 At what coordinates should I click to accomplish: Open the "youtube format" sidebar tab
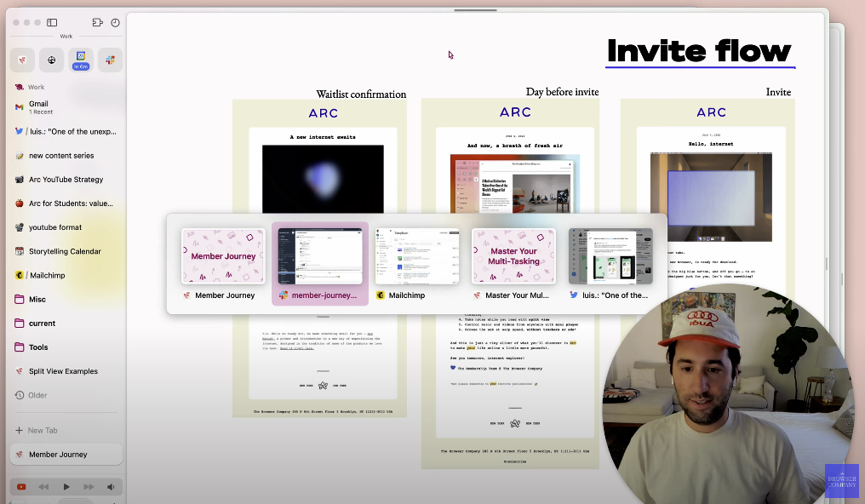click(x=66, y=227)
